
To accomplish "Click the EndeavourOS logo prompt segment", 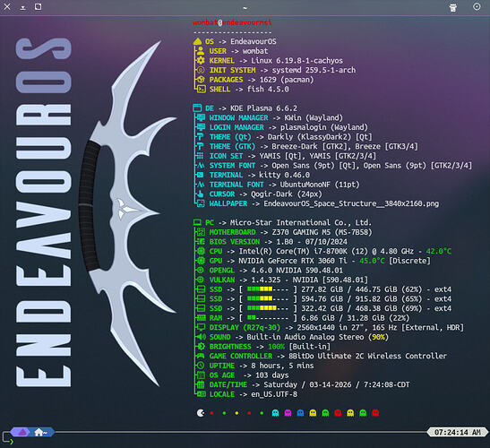I will [21, 433].
